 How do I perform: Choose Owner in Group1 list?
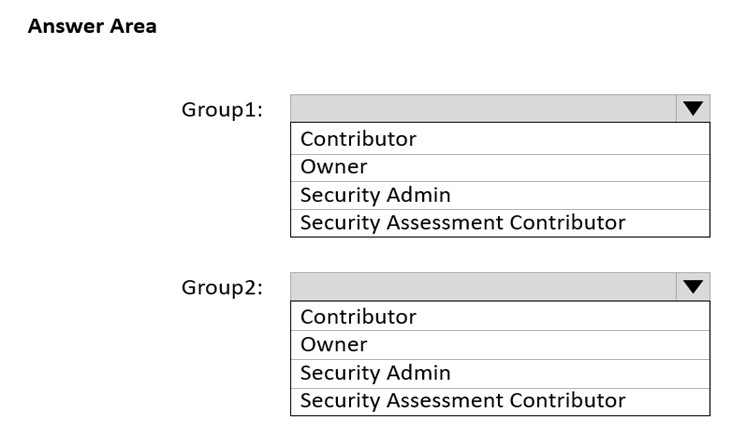click(500, 168)
